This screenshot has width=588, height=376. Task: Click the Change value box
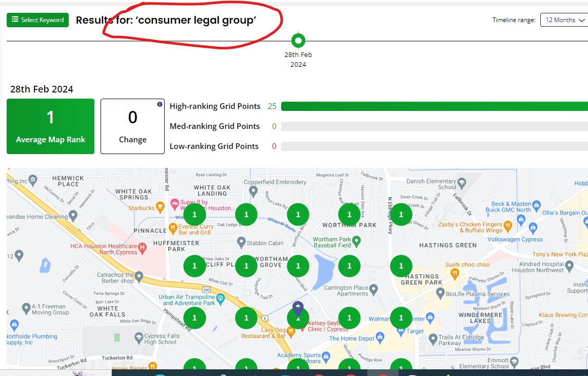(x=132, y=126)
